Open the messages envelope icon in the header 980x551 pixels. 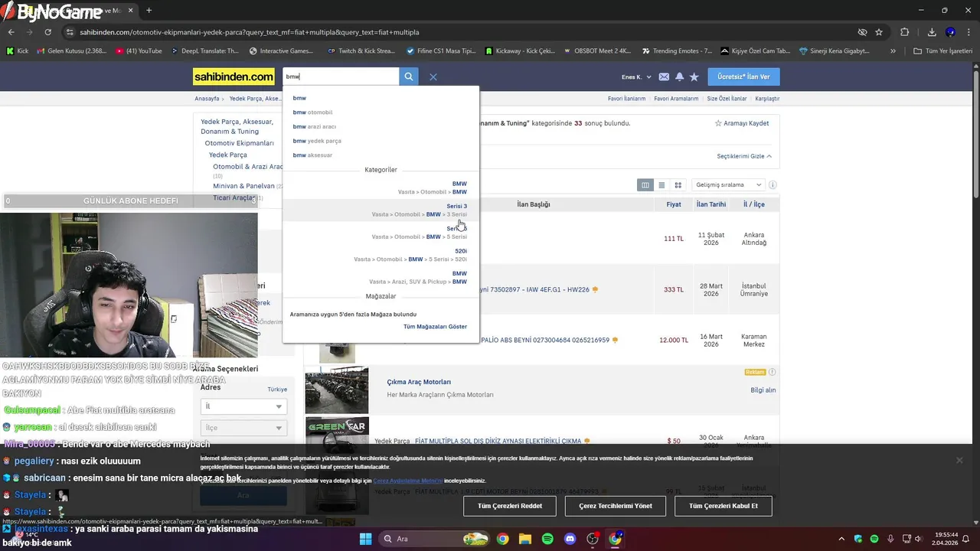coord(664,77)
